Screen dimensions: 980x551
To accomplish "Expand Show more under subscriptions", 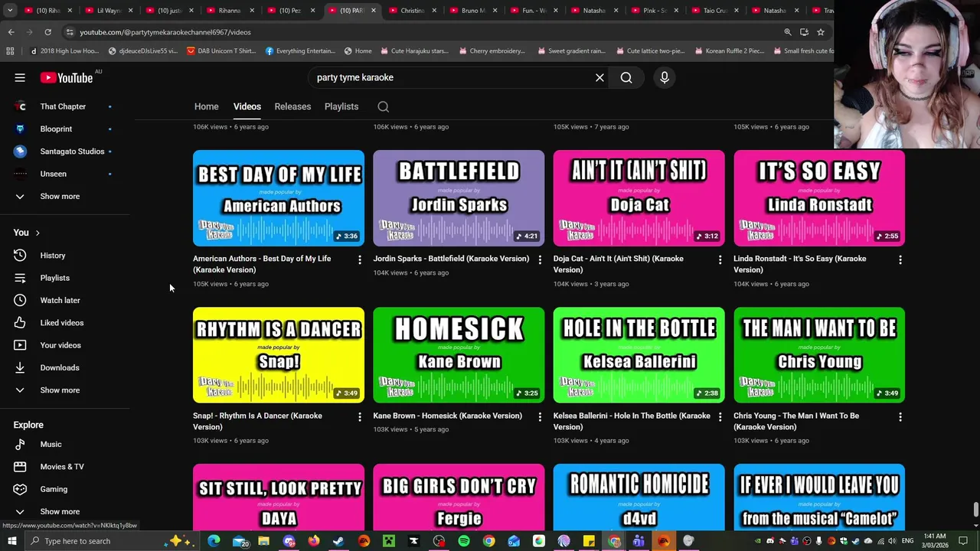I will (61, 196).
